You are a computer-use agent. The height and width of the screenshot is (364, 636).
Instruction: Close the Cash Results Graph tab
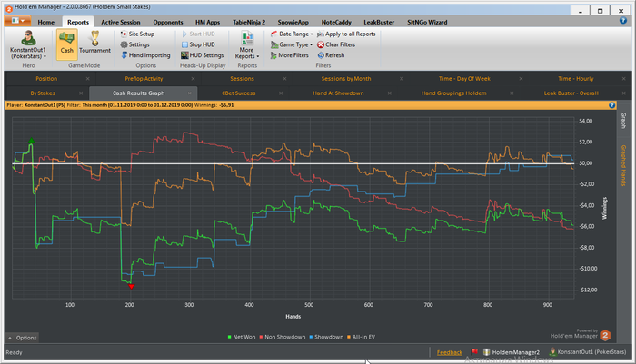(189, 93)
